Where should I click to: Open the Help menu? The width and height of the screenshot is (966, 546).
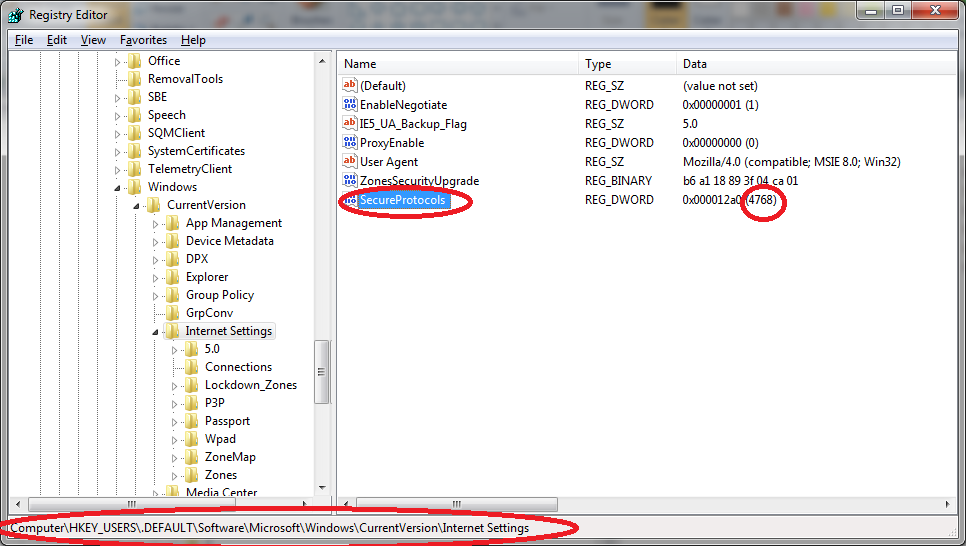[x=193, y=40]
